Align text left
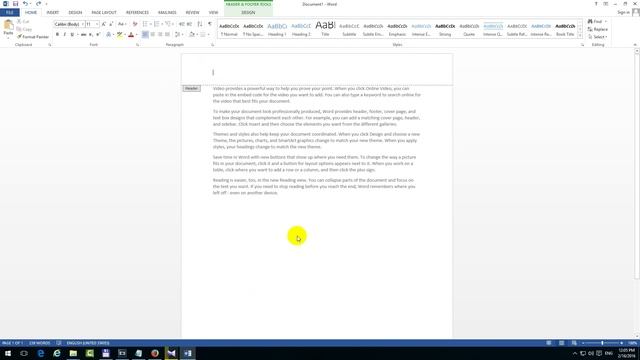The width and height of the screenshot is (640, 360). pos(145,35)
